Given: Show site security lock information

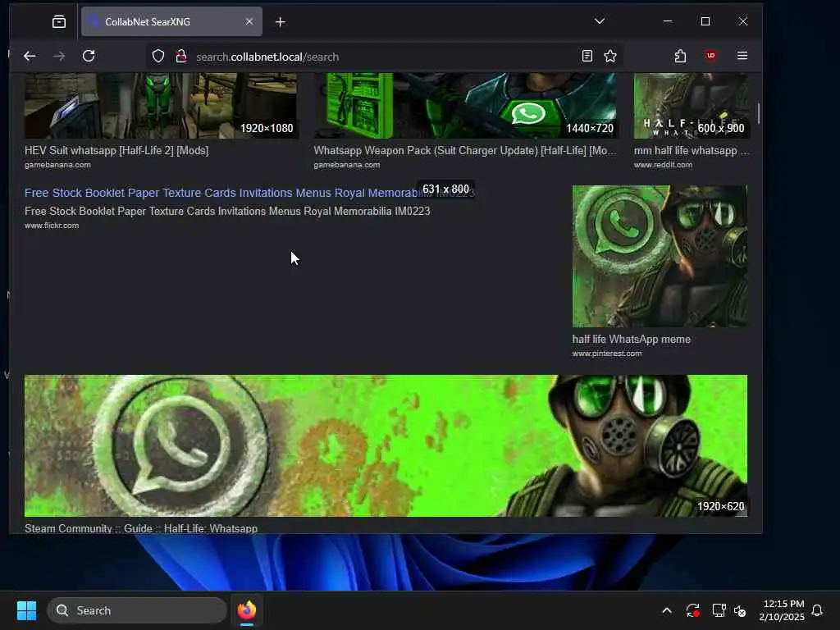Looking at the screenshot, I should pos(181,57).
